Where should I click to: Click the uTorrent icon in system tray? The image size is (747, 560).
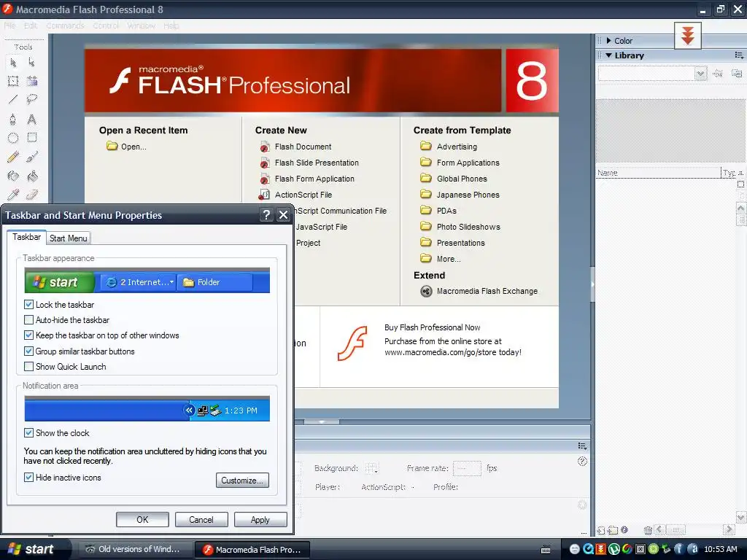[x=614, y=549]
